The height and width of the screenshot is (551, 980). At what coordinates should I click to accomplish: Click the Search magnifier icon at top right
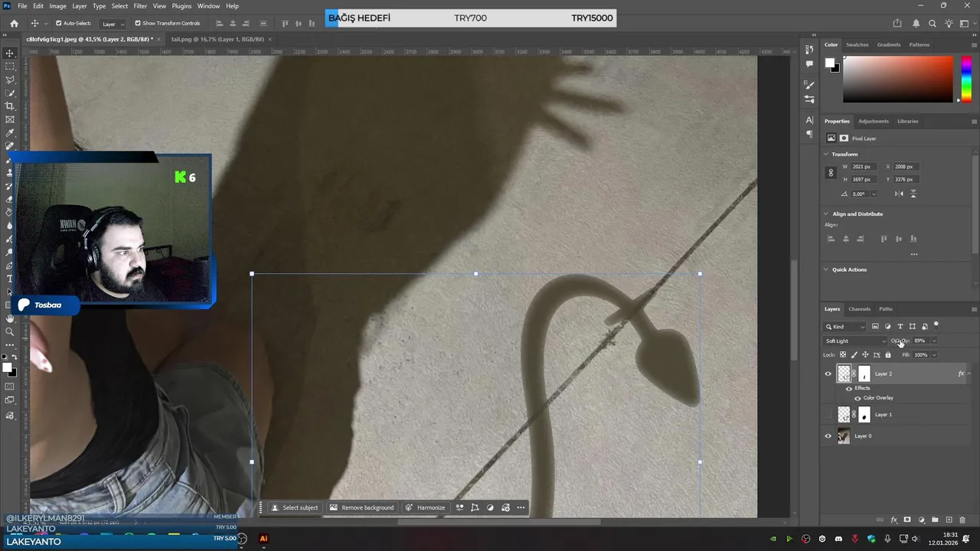click(x=933, y=23)
